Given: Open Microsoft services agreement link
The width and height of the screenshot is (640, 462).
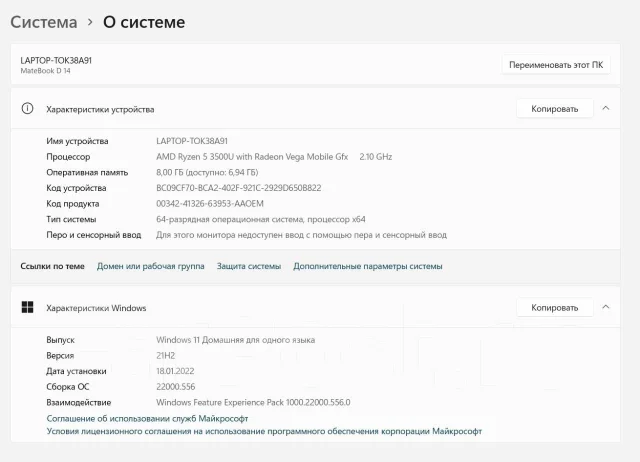Looking at the screenshot, I should click(147, 418).
